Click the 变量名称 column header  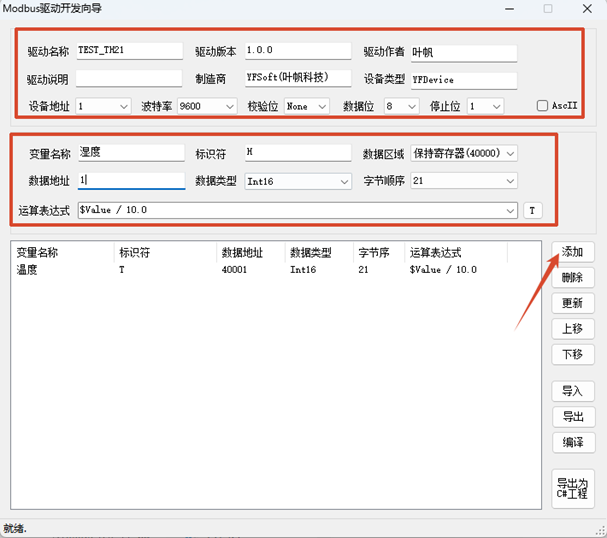[x=63, y=253]
